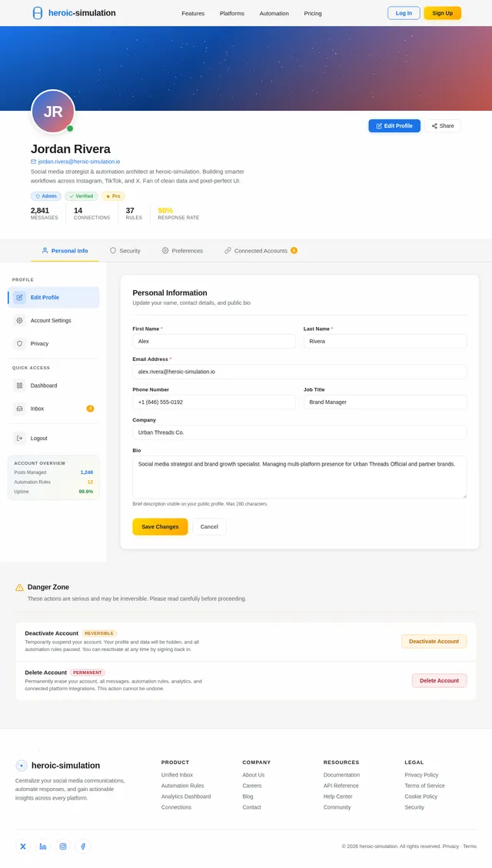Open the Inbox tray icon in sidebar
The width and height of the screenshot is (492, 868).
(x=19, y=409)
